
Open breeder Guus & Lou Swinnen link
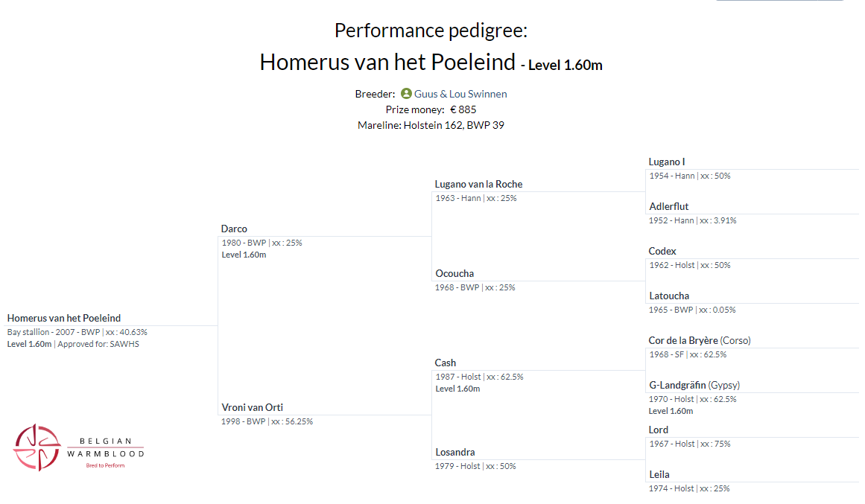pos(460,94)
